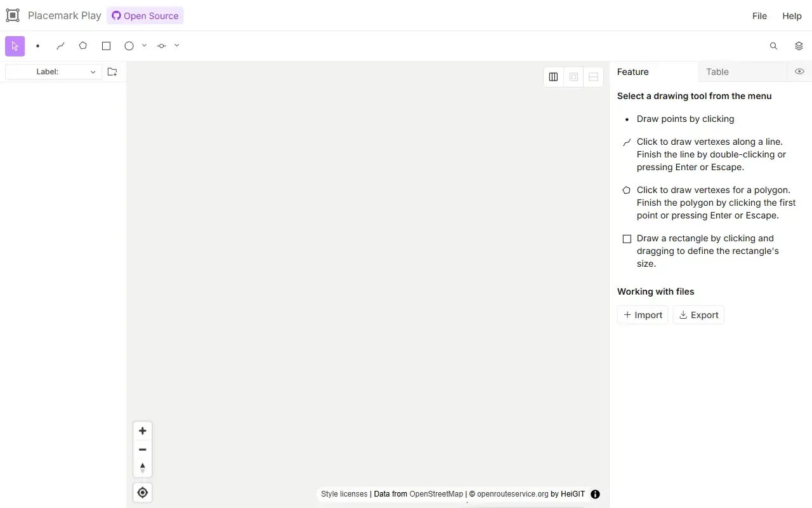
Task: Select the pointer selection tool
Action: (x=15, y=46)
